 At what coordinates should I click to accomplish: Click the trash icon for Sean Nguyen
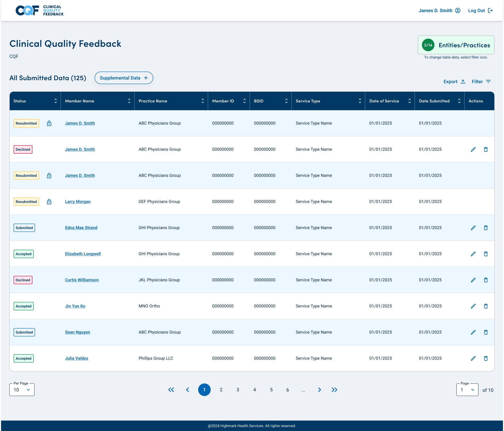(x=486, y=332)
